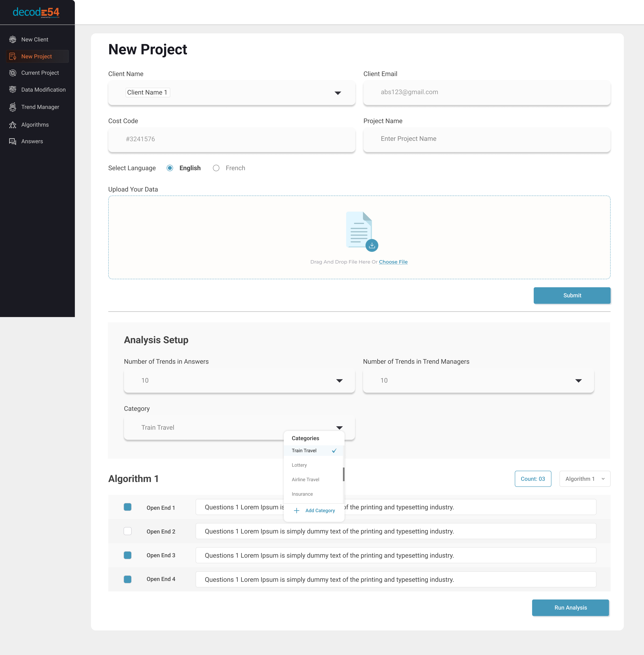
Task: Open the Algorithm 1 selector dropdown
Action: [x=585, y=479]
